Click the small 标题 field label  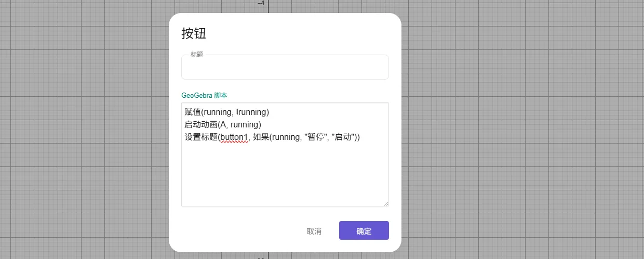(197, 55)
